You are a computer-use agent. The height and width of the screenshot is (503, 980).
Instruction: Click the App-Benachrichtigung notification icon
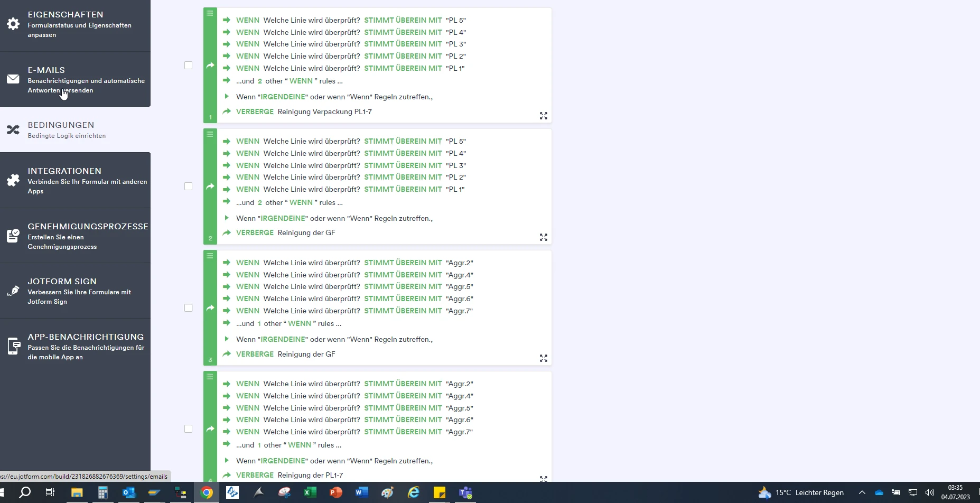point(13,346)
